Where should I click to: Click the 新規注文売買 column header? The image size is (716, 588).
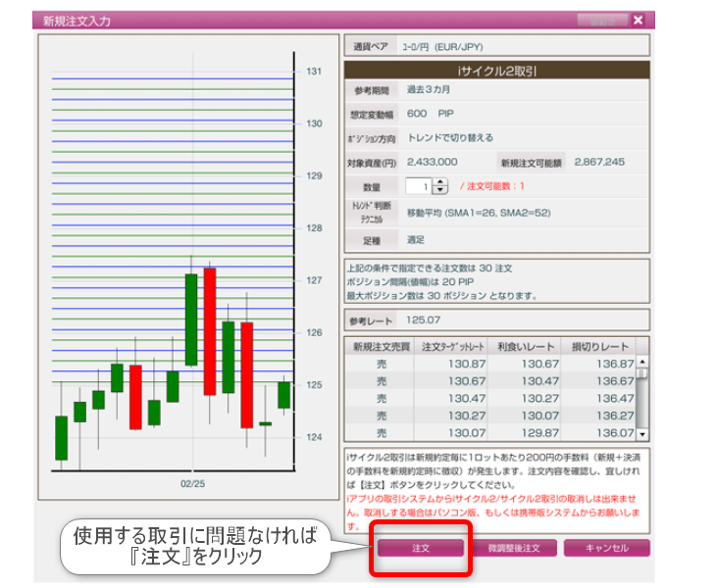379,346
